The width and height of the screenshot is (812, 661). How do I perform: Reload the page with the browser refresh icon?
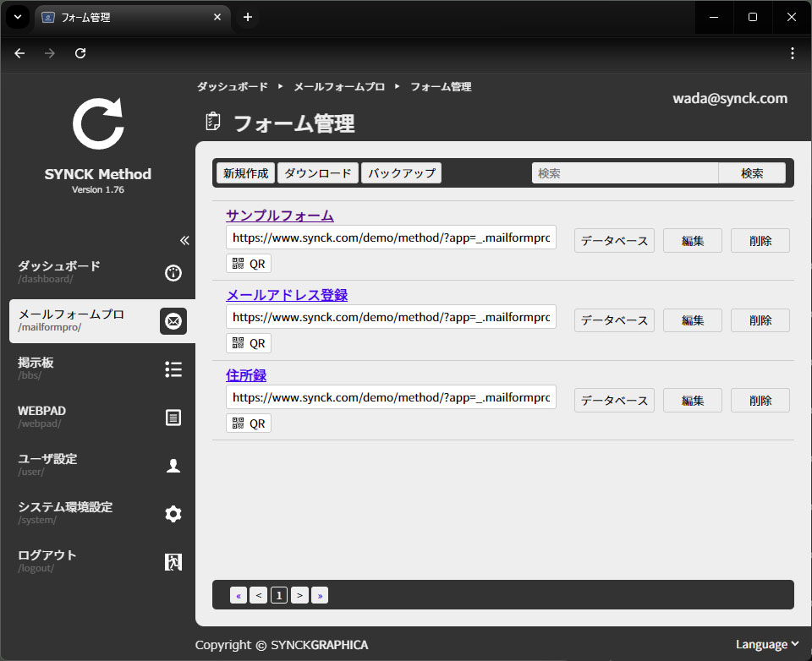pos(80,53)
